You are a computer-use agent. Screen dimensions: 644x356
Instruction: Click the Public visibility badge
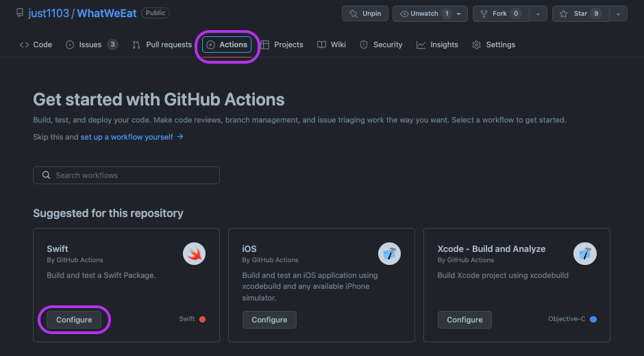tap(156, 13)
